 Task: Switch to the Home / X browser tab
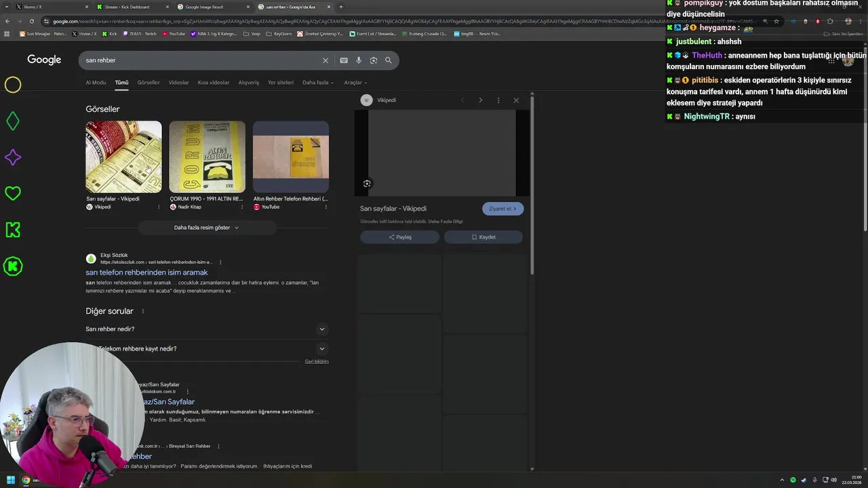(52, 7)
